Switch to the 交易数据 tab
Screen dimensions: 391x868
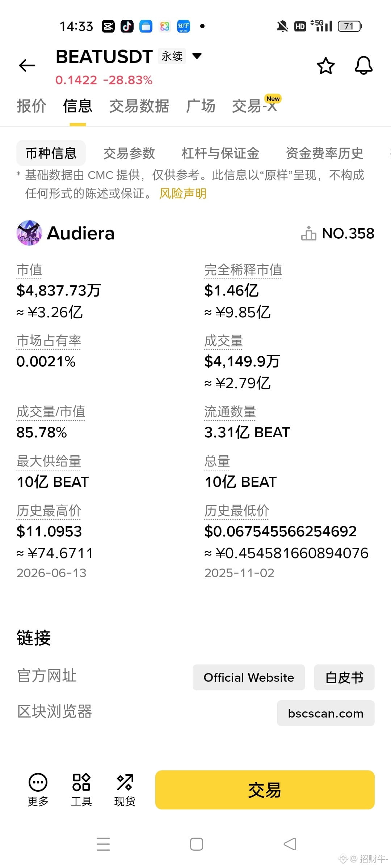(139, 106)
